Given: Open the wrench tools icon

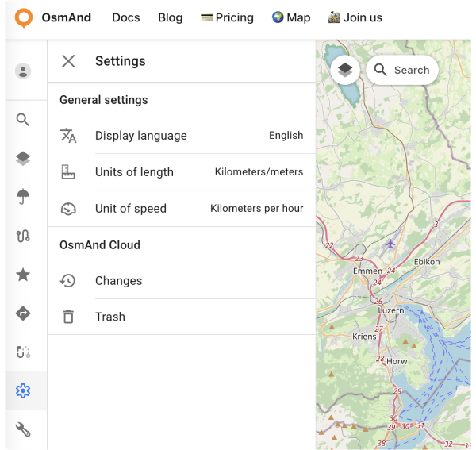Looking at the screenshot, I should (x=23, y=429).
